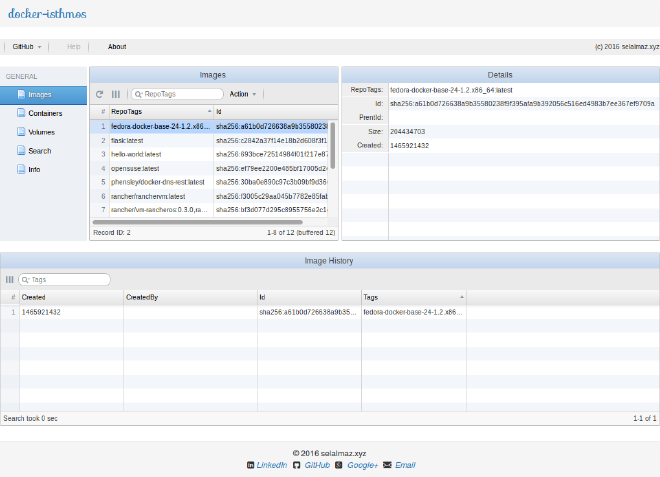Click the RepoTags search magnifier icon

click(x=138, y=94)
